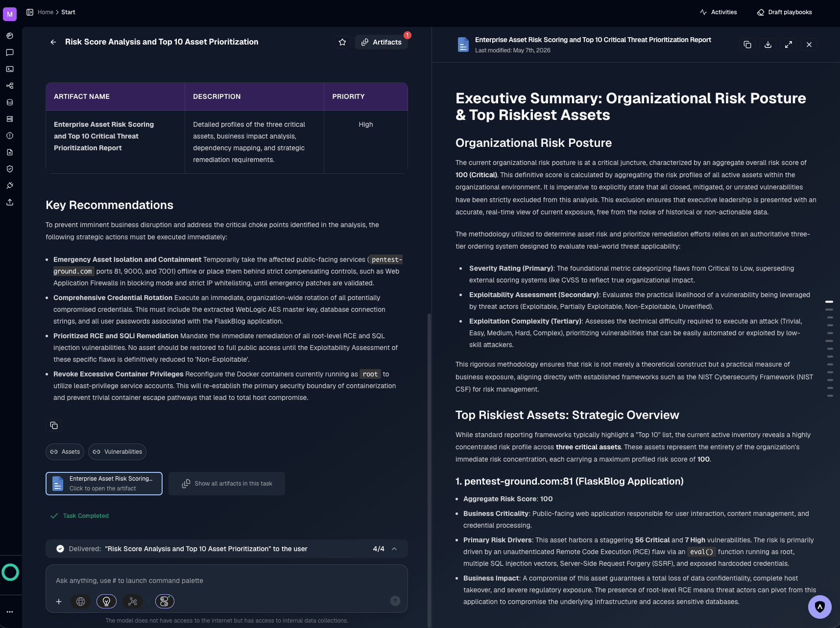Open the server stack sidebar icon
Image resolution: width=840 pixels, height=628 pixels.
pos(10,119)
